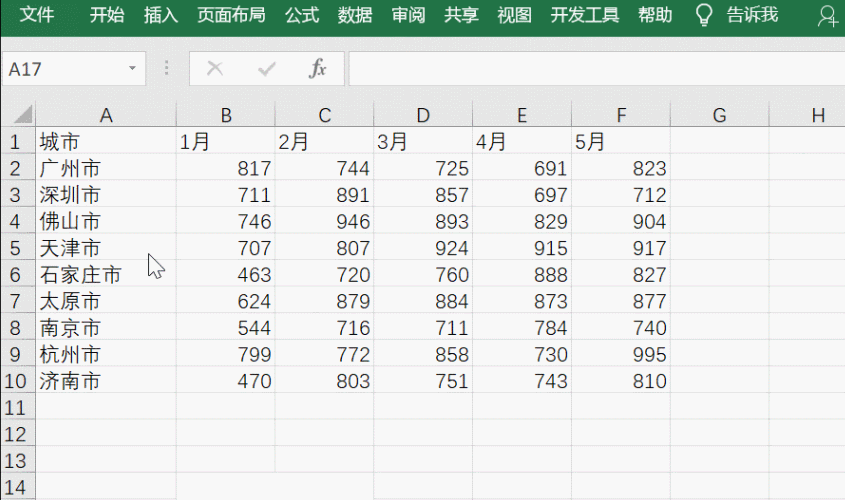845x500 pixels.
Task: Click the 告诉我 lightbulb icon
Action: click(x=704, y=15)
